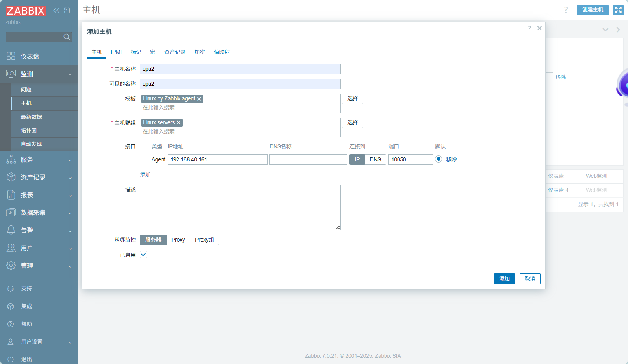Open 帮助 help icon in sidebar
Image resolution: width=628 pixels, height=364 pixels.
[x=11, y=324]
